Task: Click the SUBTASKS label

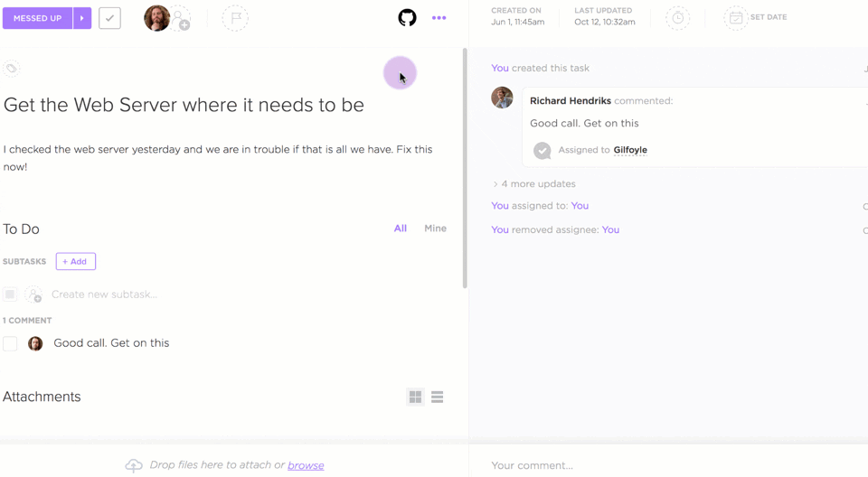Action: [x=24, y=261]
